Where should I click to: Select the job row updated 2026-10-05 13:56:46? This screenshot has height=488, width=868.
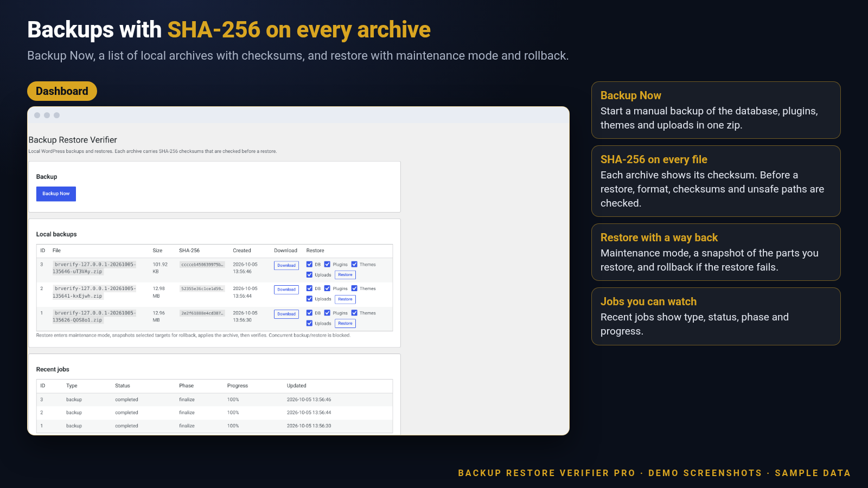(x=214, y=400)
